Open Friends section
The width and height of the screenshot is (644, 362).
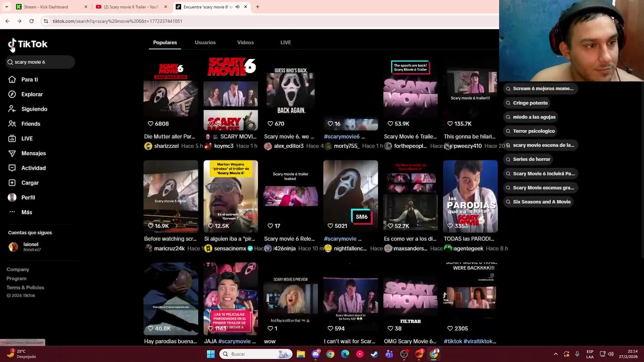pos(24,124)
